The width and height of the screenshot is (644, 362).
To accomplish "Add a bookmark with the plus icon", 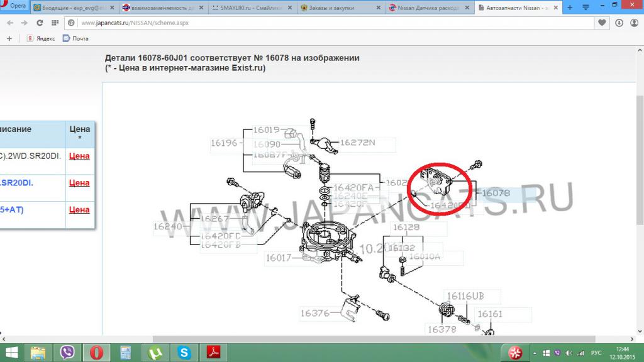I will pos(9,38).
